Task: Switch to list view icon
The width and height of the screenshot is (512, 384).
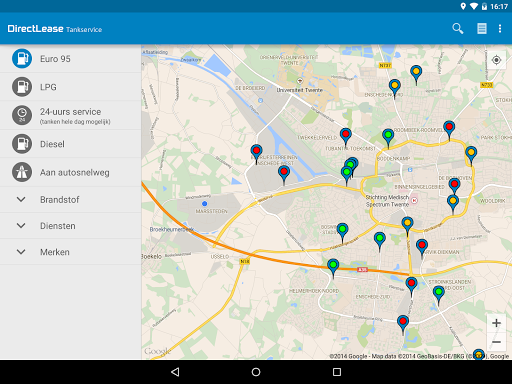Action: [482, 29]
